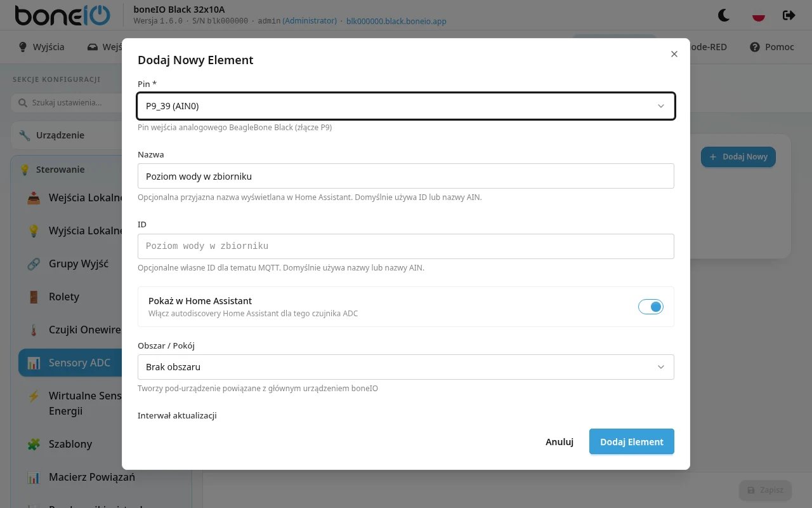Image resolution: width=812 pixels, height=508 pixels.
Task: Click the Czujki Onewire thermometer icon
Action: coord(34,330)
